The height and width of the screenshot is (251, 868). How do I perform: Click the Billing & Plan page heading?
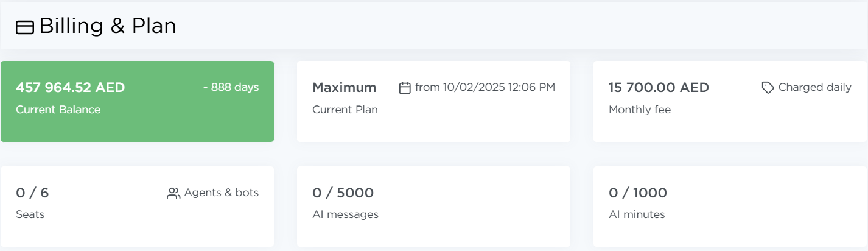108,26
